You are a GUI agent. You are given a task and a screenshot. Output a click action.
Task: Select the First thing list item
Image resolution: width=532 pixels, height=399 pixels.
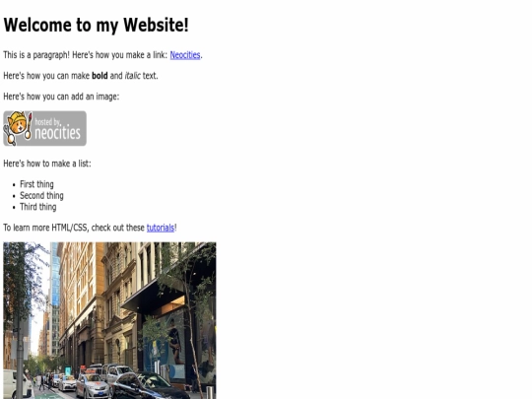coord(36,184)
